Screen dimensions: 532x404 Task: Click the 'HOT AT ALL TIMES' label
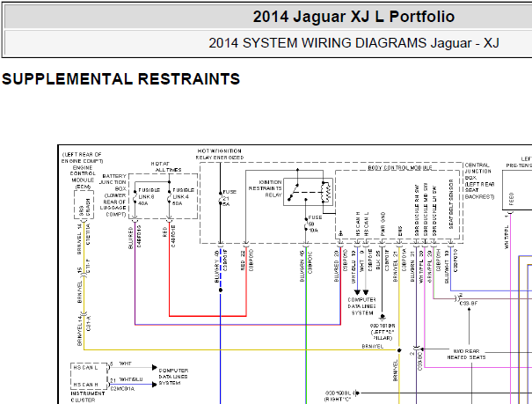tap(165, 166)
